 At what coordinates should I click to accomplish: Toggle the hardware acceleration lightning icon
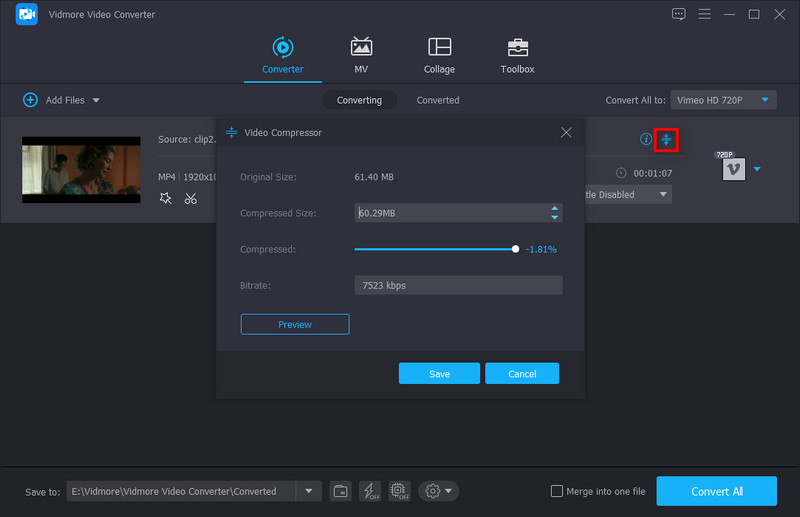pyautogui.click(x=370, y=491)
